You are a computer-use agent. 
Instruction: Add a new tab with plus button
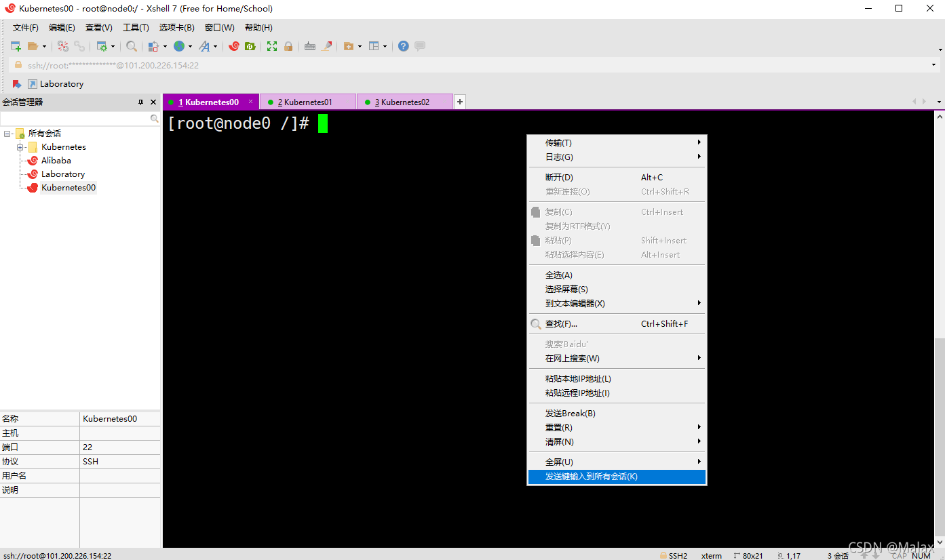459,102
